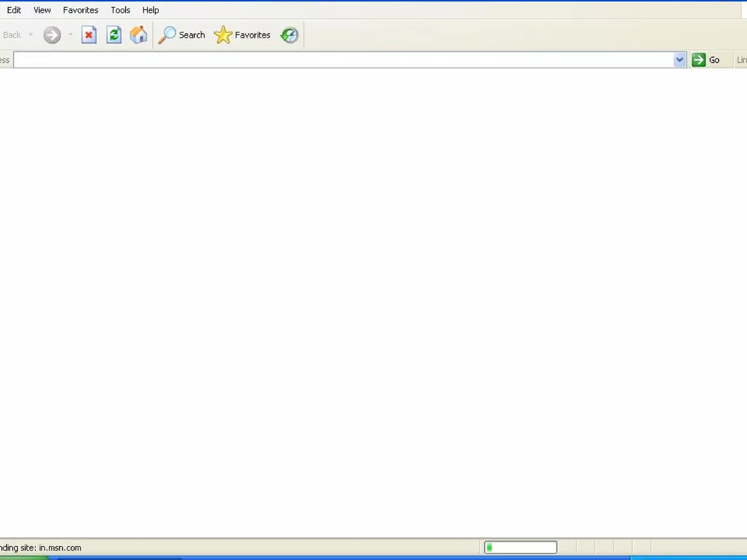Open Back button history dropdown arrow
This screenshot has height=560, width=747.
point(31,35)
